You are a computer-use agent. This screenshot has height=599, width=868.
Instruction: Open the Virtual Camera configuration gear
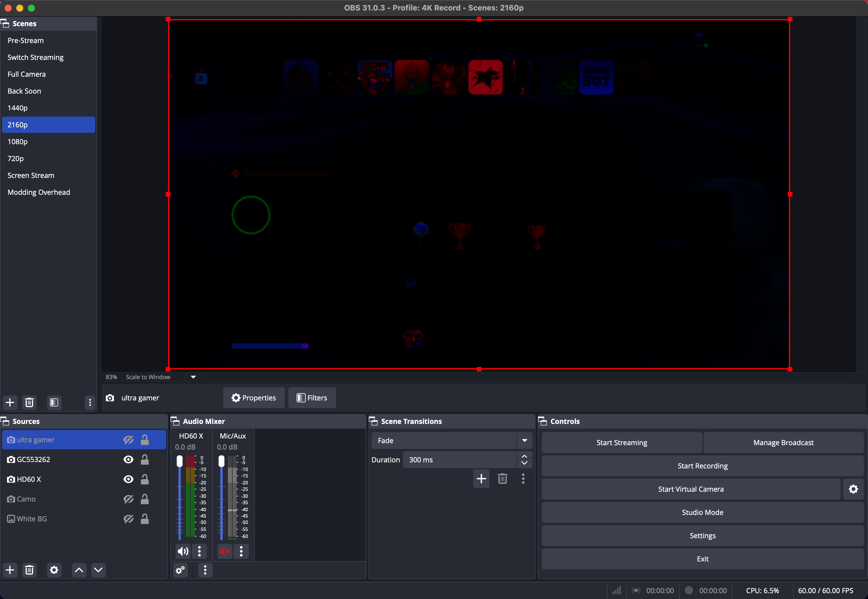[853, 489]
